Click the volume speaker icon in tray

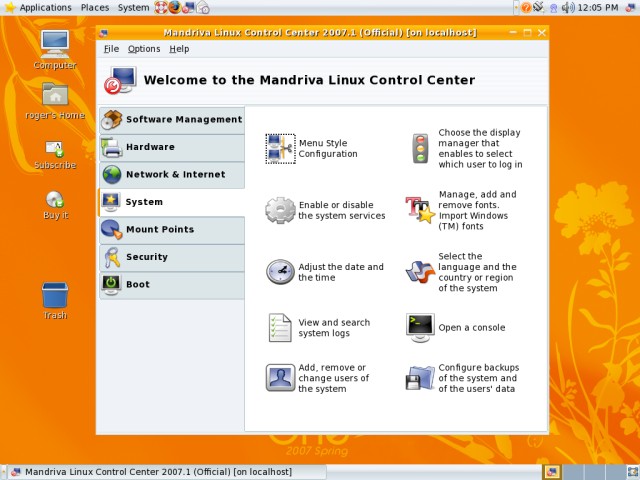[568, 7]
